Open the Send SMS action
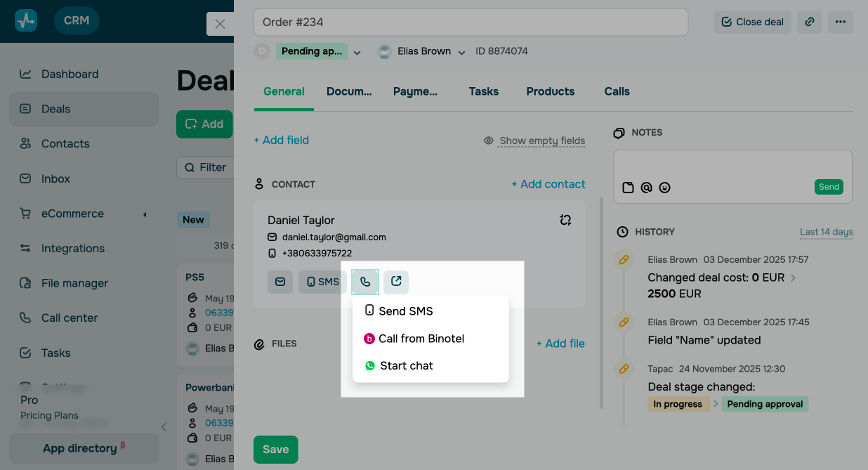The image size is (868, 470). click(405, 311)
